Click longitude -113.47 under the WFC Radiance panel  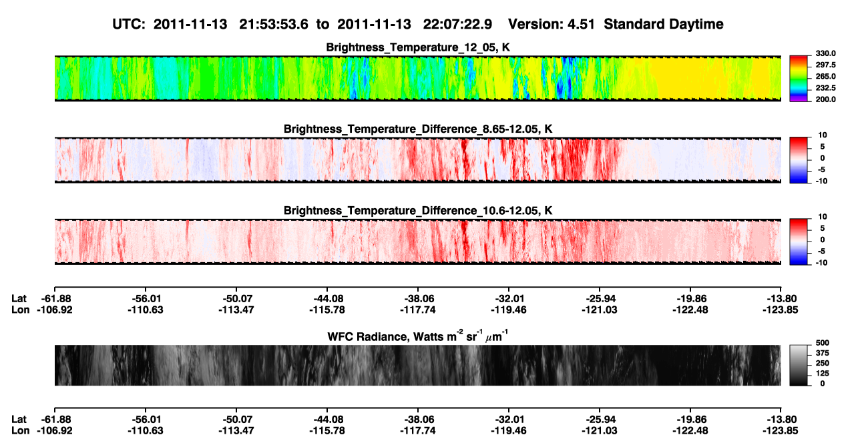pyautogui.click(x=236, y=432)
